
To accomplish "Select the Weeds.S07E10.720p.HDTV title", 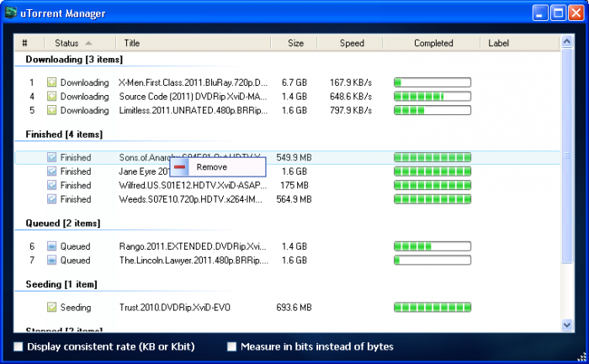I will coord(190,199).
